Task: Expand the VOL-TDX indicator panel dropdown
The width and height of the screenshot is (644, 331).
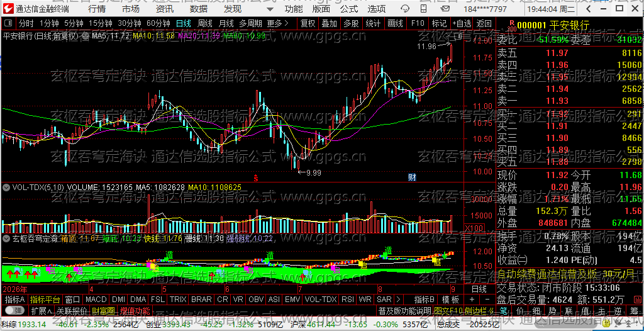Action: (6, 188)
